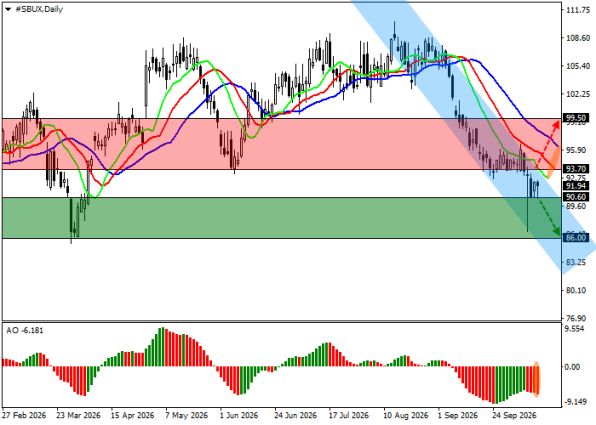Click the 24 Jun 2026 date label
This screenshot has width=596, height=425.
pos(296,415)
